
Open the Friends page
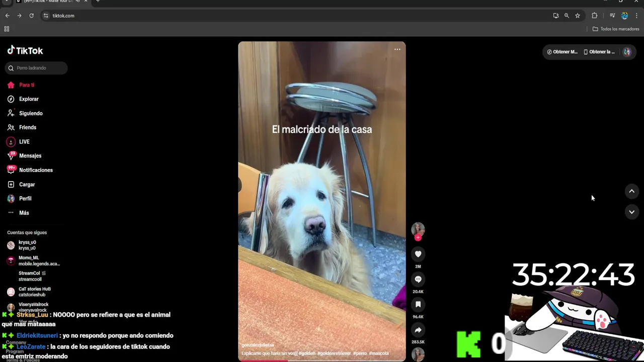coord(22,127)
